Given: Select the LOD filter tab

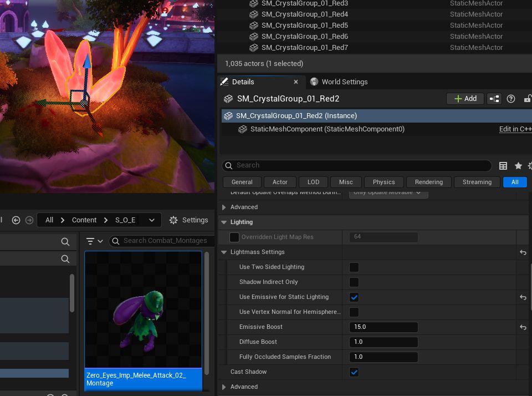Looking at the screenshot, I should click(x=313, y=182).
